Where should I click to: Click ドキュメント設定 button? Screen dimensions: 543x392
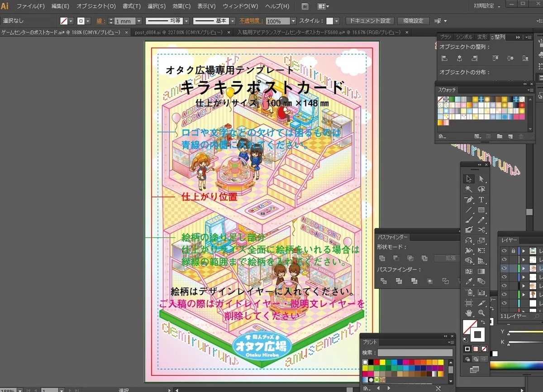(370, 21)
